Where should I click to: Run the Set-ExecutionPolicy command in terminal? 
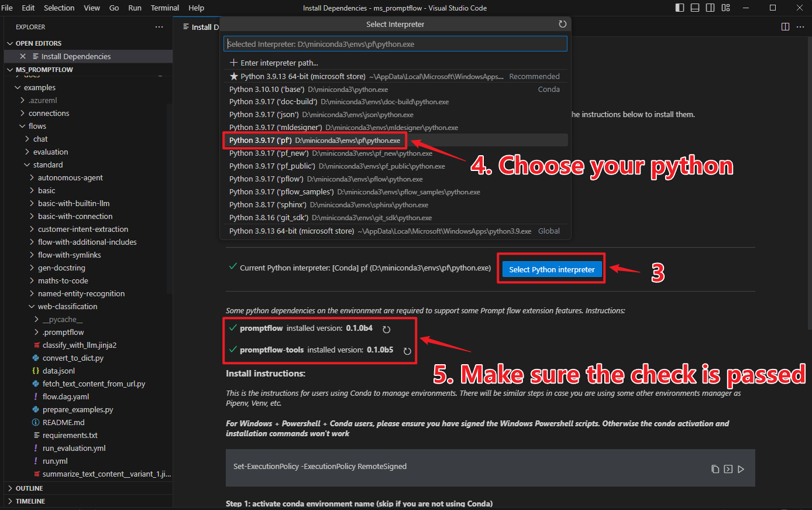(728, 468)
